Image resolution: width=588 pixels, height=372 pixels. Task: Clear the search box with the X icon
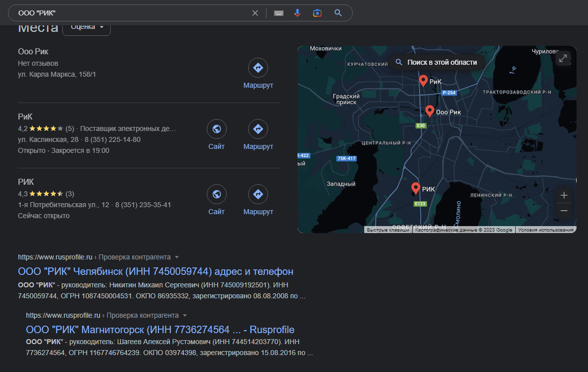(255, 13)
